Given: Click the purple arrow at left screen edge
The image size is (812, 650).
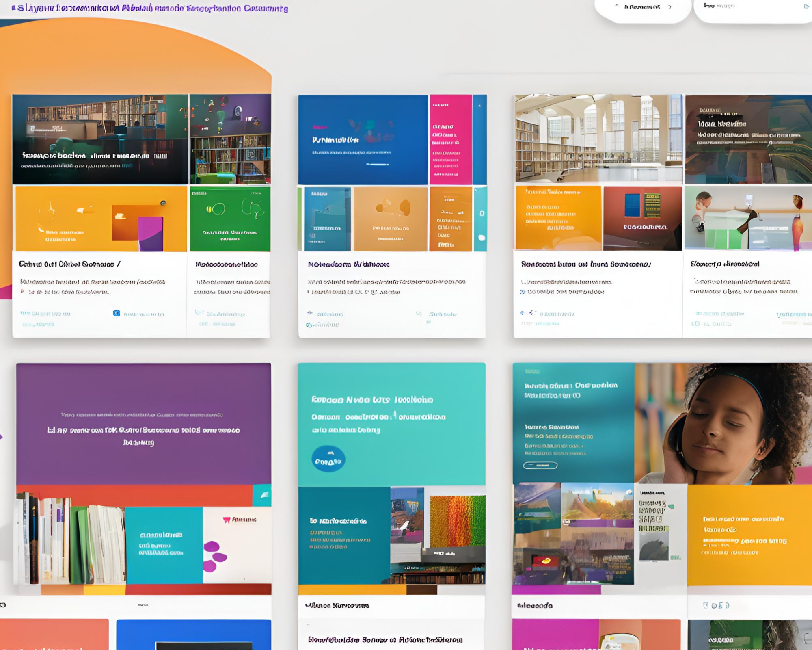Looking at the screenshot, I should (1, 437).
